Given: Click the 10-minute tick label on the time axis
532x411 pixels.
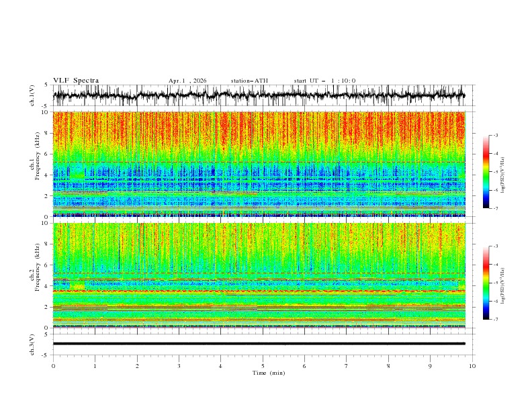Looking at the screenshot, I should pyautogui.click(x=472, y=366).
